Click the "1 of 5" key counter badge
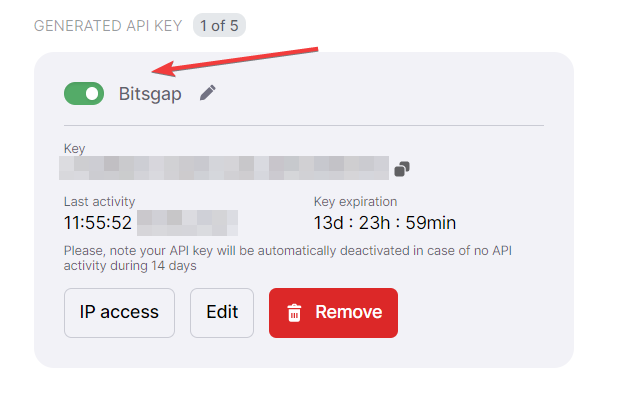The image size is (620, 401). 219,25
